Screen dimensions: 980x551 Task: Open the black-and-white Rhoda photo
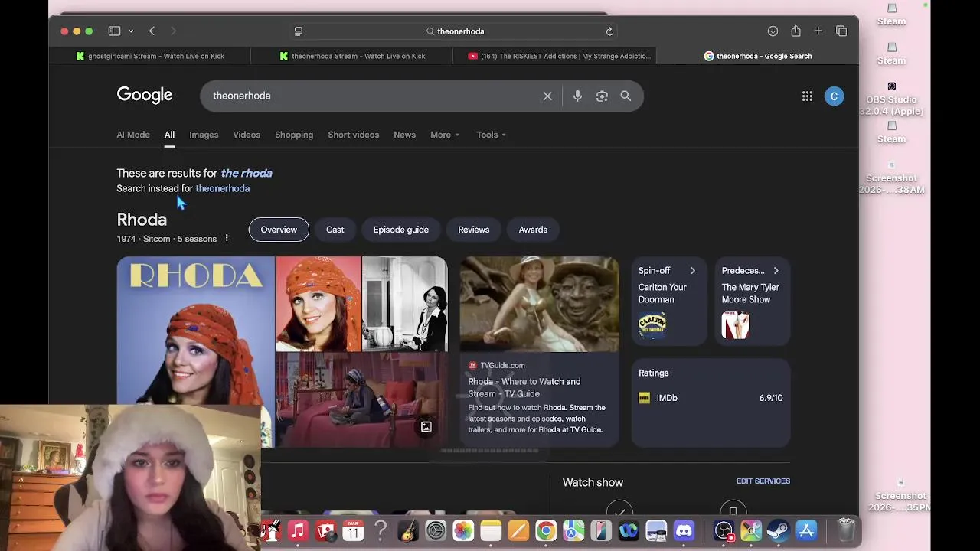click(x=404, y=304)
